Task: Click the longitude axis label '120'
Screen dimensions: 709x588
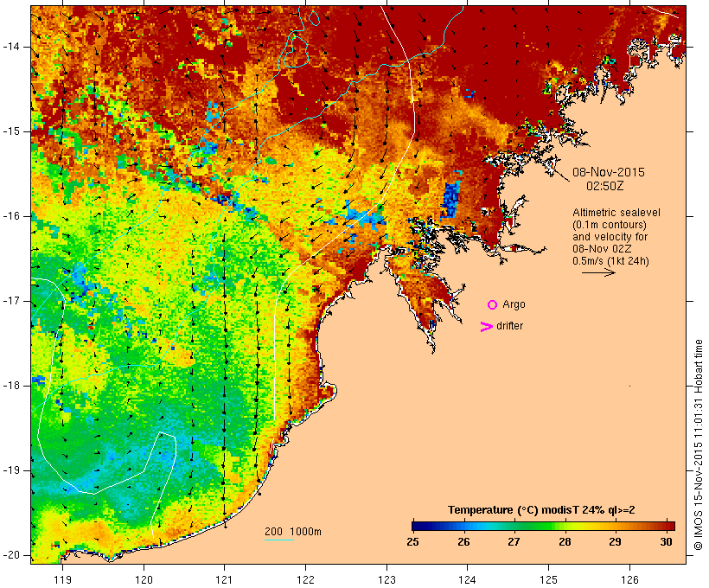Action: click(x=144, y=579)
